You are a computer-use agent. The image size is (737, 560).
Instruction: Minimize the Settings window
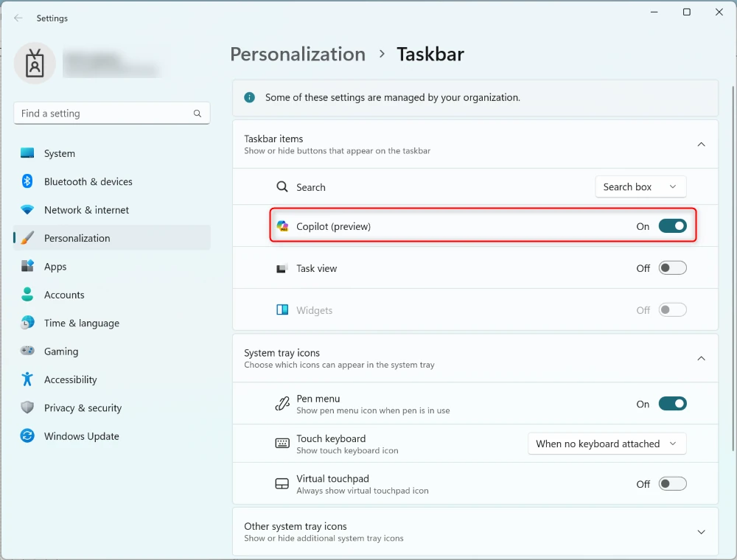pyautogui.click(x=654, y=13)
